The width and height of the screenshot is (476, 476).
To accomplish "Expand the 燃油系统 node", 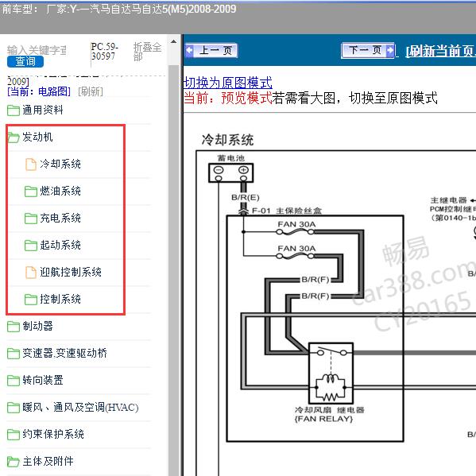I will pyautogui.click(x=60, y=192).
